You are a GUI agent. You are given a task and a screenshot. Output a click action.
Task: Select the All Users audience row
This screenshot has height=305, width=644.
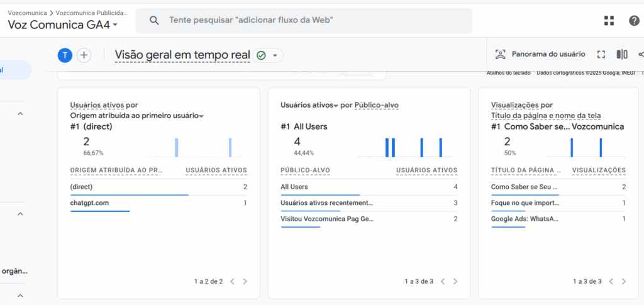(x=369, y=187)
